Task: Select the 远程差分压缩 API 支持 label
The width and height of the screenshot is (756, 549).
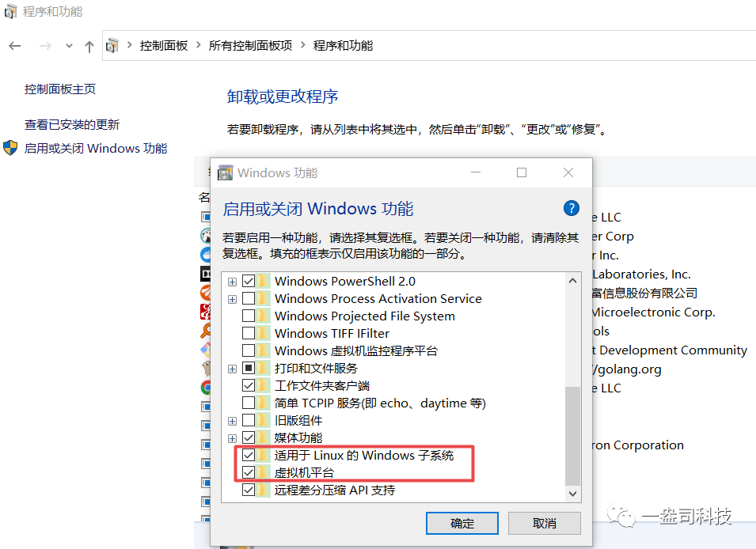Action: point(335,490)
